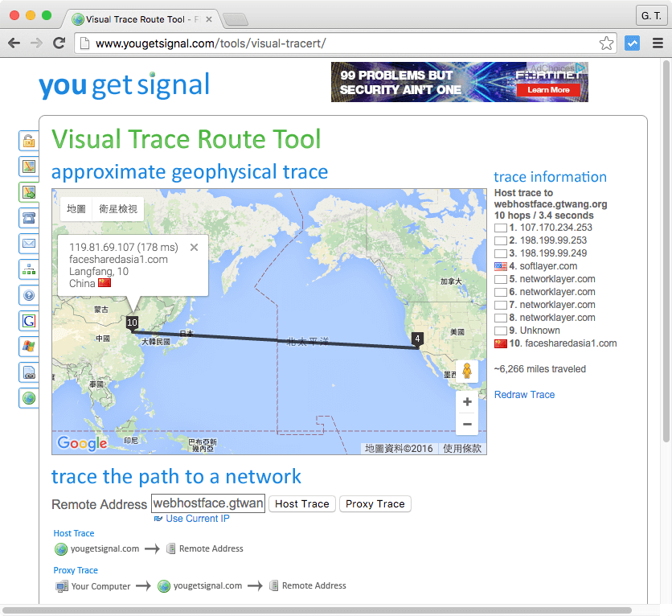Close the 119.81.69.107 map info popup

click(194, 248)
